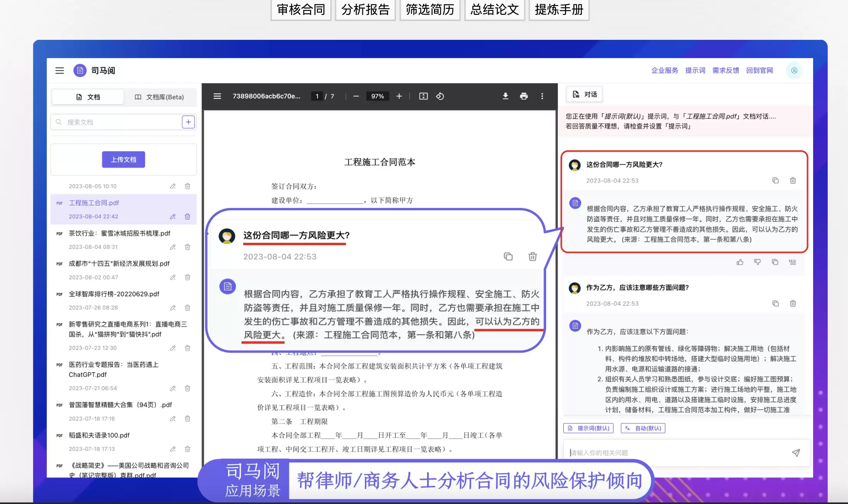Switch to the 文档 tab

coord(88,97)
